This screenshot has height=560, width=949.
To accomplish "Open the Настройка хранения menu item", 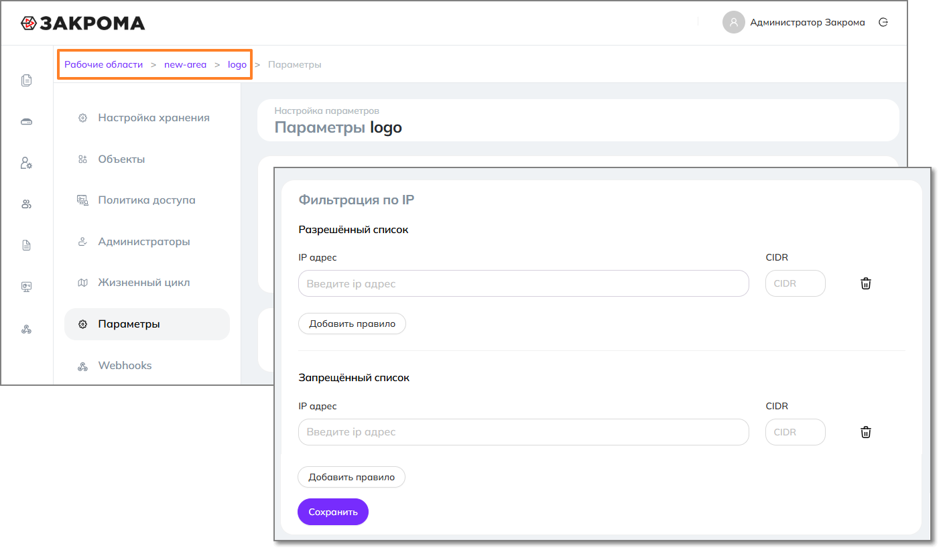I will point(153,118).
